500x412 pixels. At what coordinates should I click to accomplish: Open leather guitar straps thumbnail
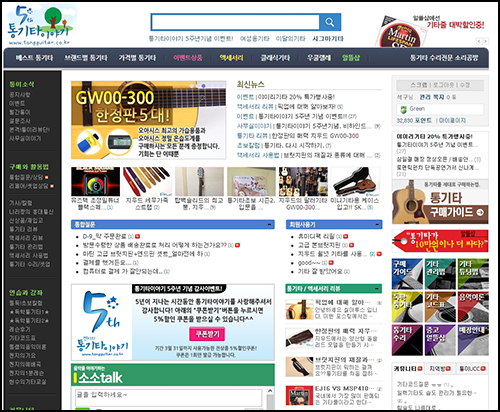[x=147, y=182]
